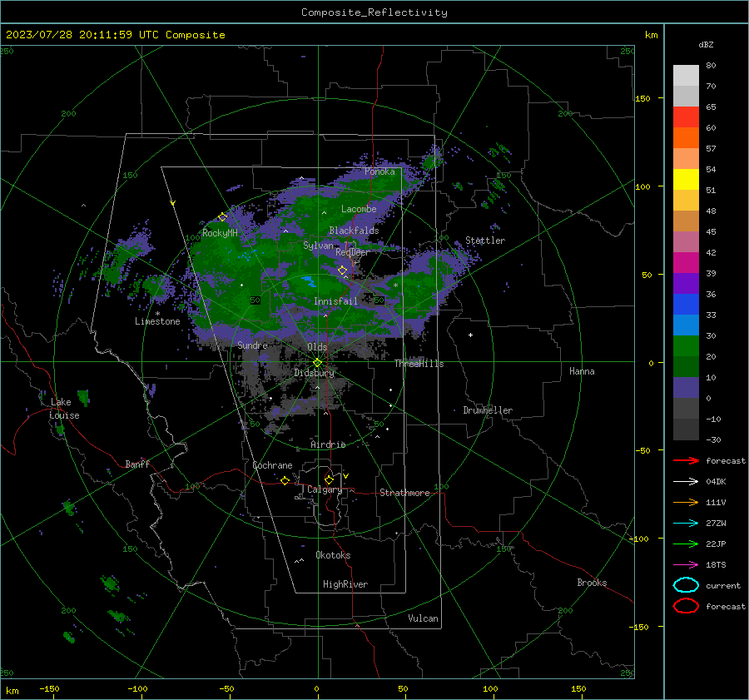Click the Ponoka city label
The height and width of the screenshot is (700, 749).
pyautogui.click(x=379, y=171)
